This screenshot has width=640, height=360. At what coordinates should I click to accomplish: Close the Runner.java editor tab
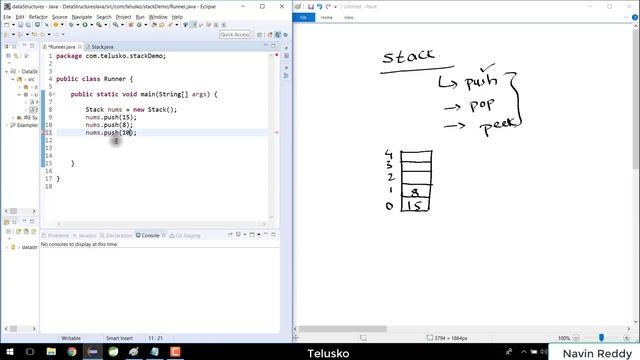click(80, 47)
